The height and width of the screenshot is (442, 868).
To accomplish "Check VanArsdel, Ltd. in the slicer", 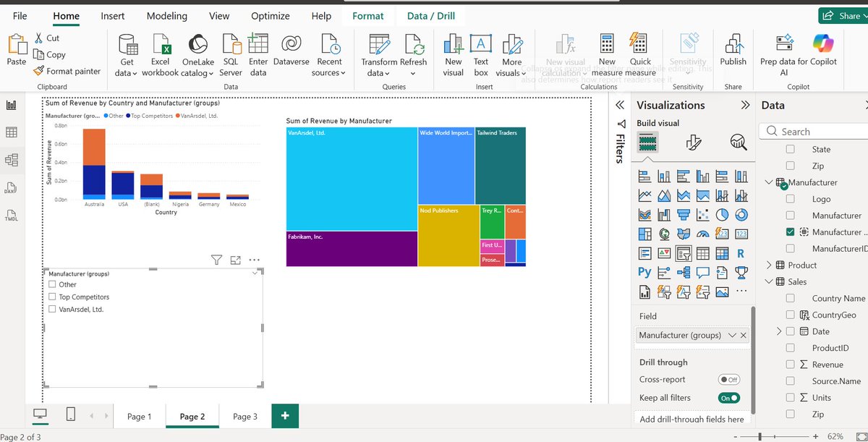I will 52,309.
